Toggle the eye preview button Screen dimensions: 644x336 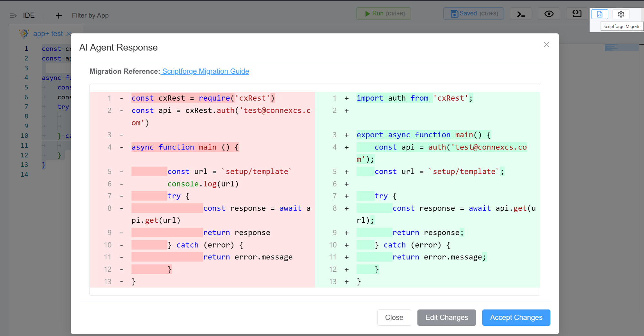click(549, 14)
